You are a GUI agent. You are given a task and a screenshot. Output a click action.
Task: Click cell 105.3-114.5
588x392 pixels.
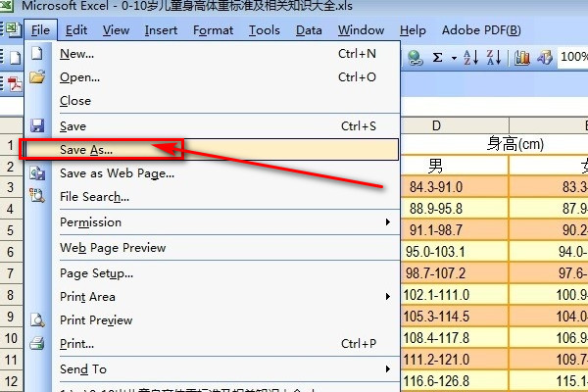tap(455, 317)
